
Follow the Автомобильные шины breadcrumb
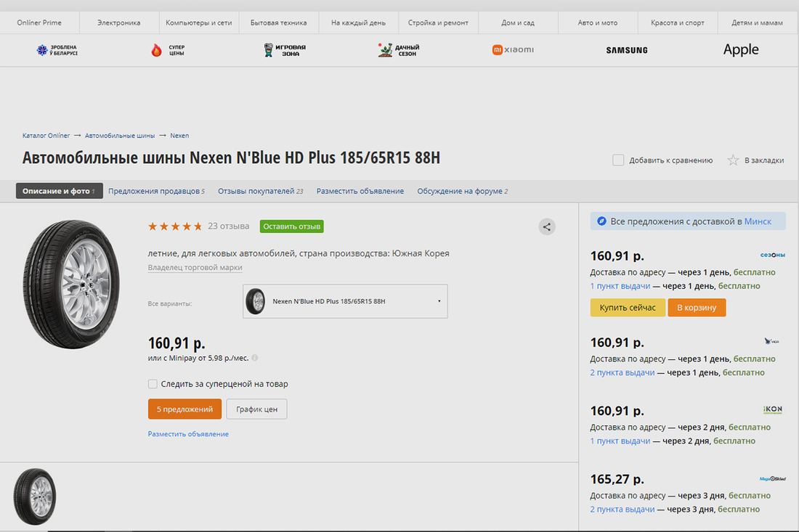tap(120, 136)
